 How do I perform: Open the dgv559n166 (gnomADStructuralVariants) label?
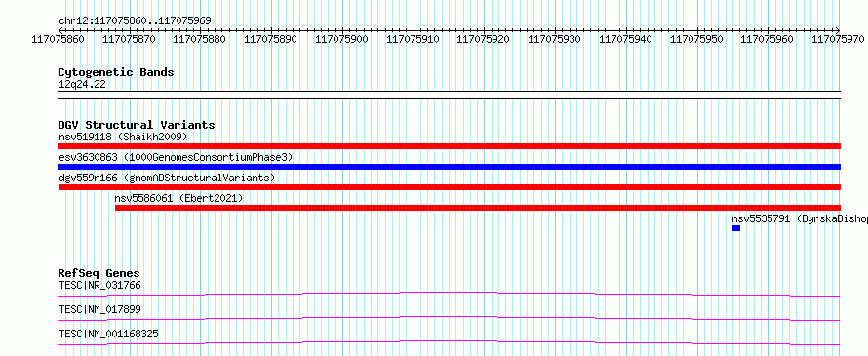click(x=167, y=178)
